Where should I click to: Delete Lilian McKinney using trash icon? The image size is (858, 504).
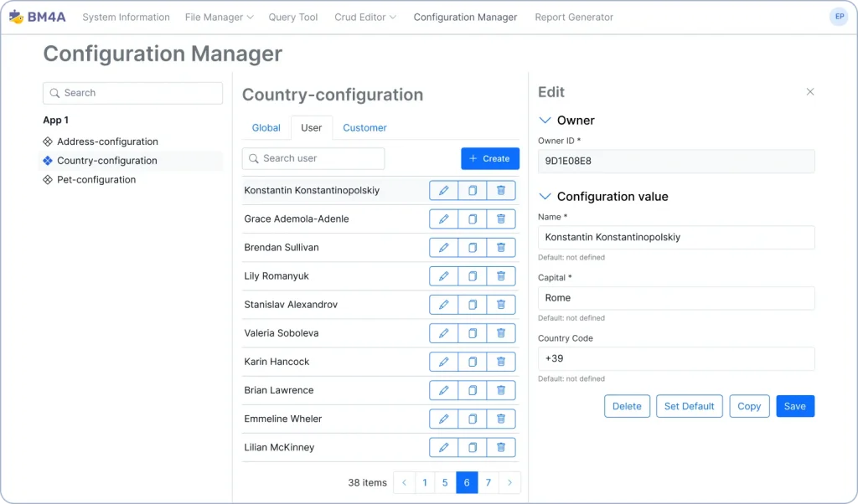501,447
